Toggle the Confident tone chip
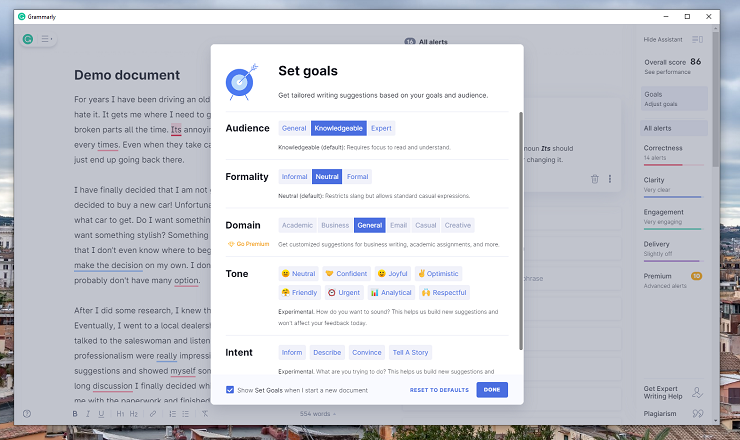 (x=346, y=273)
